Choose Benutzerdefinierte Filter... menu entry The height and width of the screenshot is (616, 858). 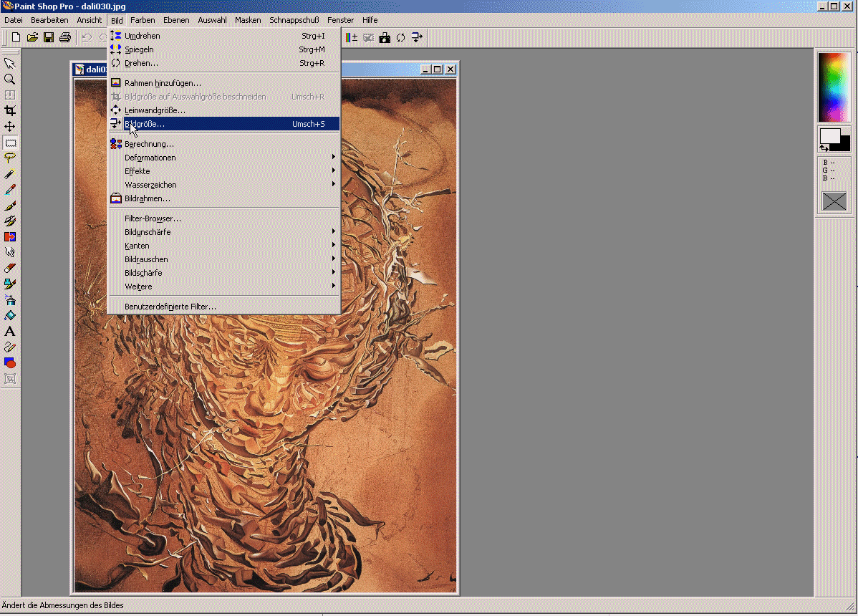pos(224,307)
